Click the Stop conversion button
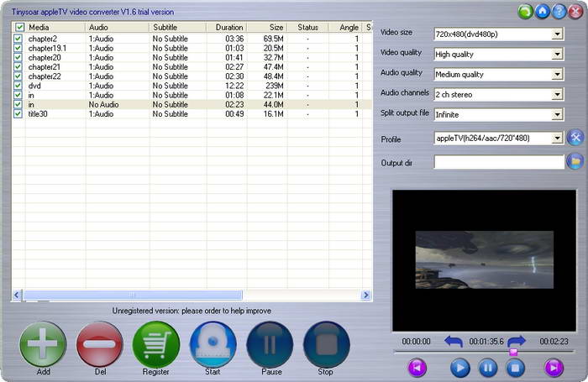Viewport: 588px width, 382px height. [x=327, y=343]
